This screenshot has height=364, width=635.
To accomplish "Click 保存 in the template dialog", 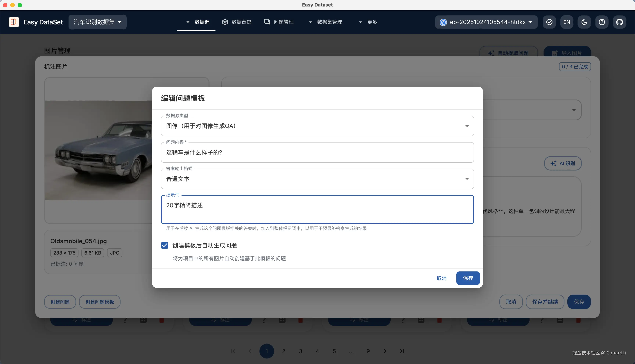I will pyautogui.click(x=468, y=278).
